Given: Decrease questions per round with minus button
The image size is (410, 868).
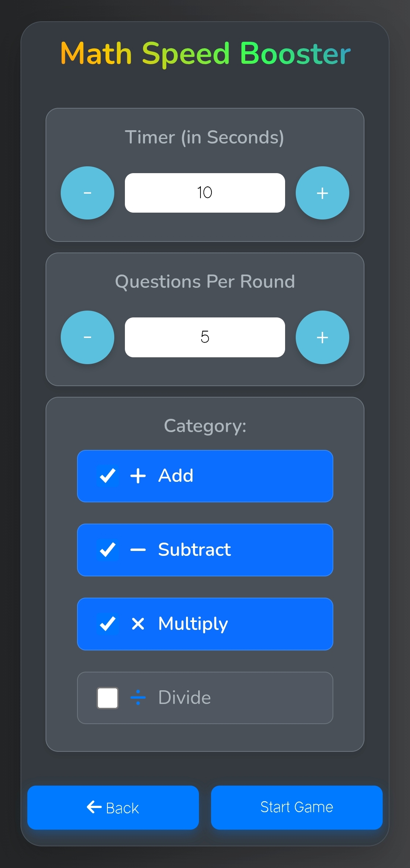Looking at the screenshot, I should 87,337.
